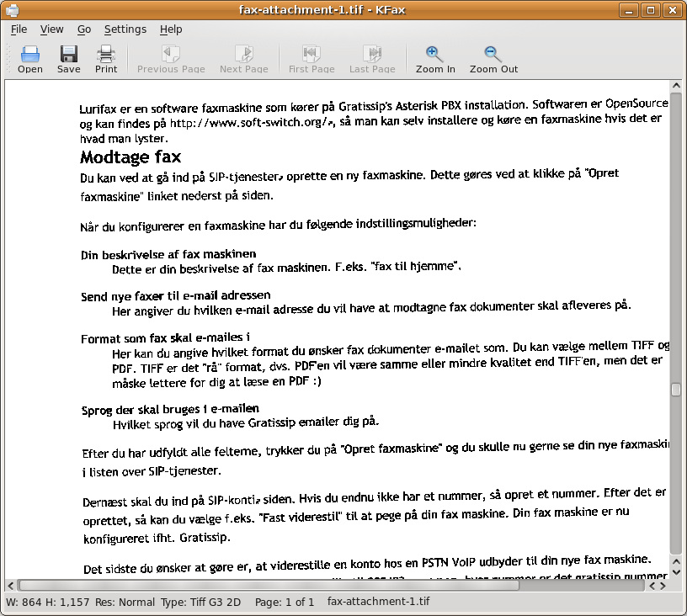Click status bar filename 'fax-attachment-1.tif'
This screenshot has width=687, height=616.
pos(379,602)
